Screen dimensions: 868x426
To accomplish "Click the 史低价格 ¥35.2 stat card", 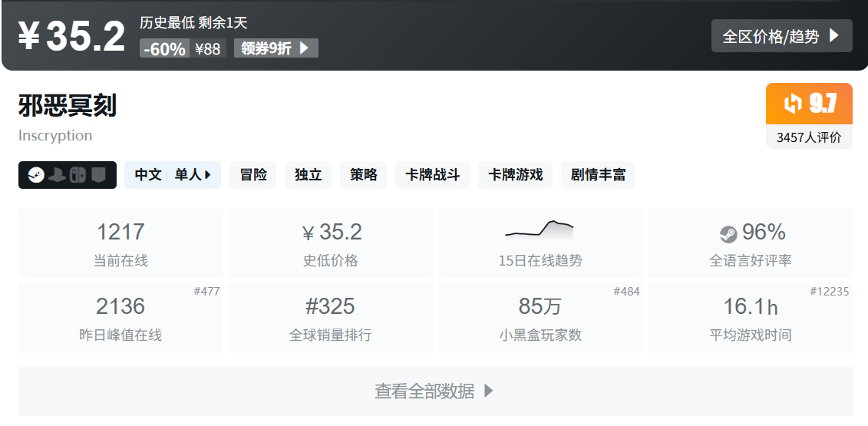I will click(x=331, y=243).
